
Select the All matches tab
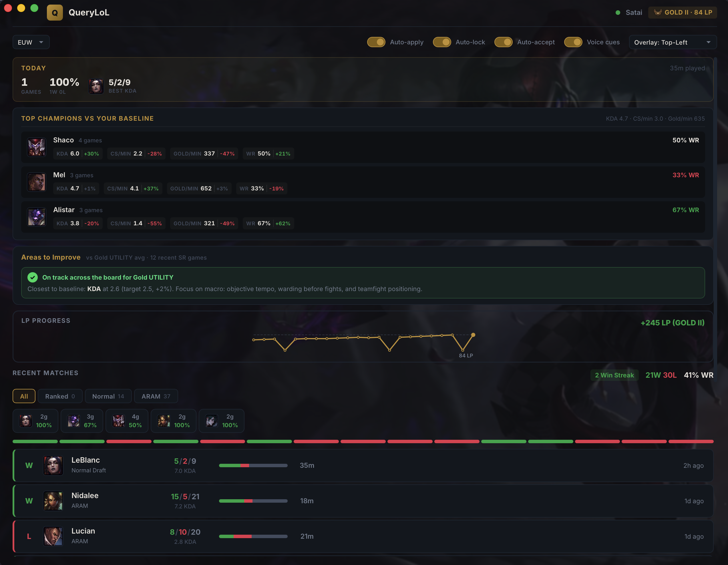24,396
